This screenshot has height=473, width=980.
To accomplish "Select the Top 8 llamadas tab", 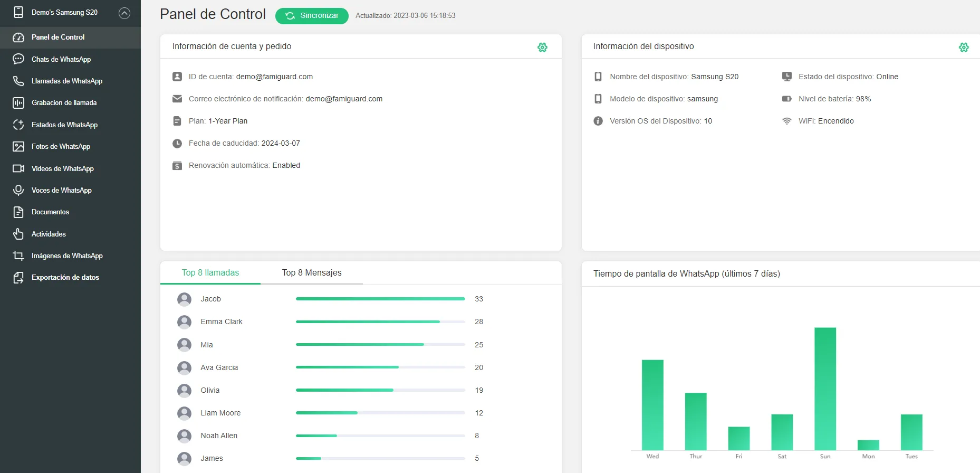I will [x=210, y=273].
